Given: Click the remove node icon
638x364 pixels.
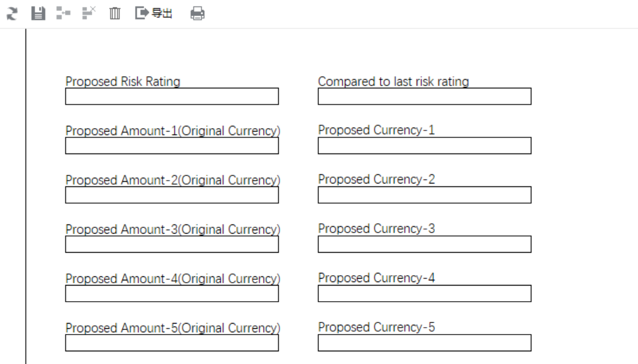Looking at the screenshot, I should [89, 13].
